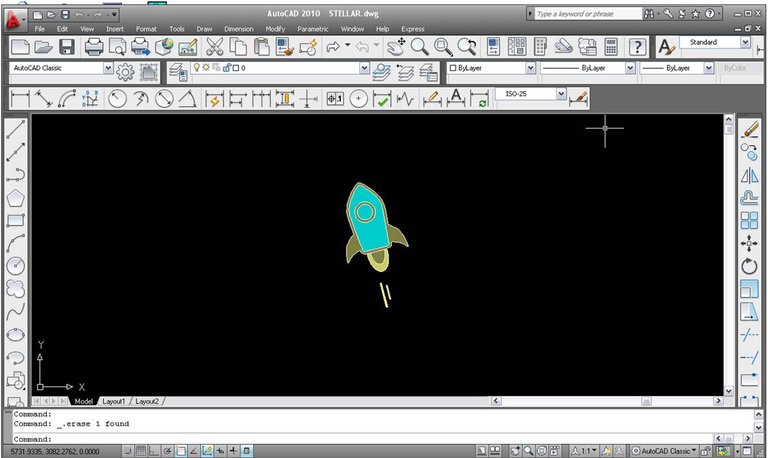Open the Parametric menu
Viewport: 768px width, 458px height.
[x=312, y=29]
